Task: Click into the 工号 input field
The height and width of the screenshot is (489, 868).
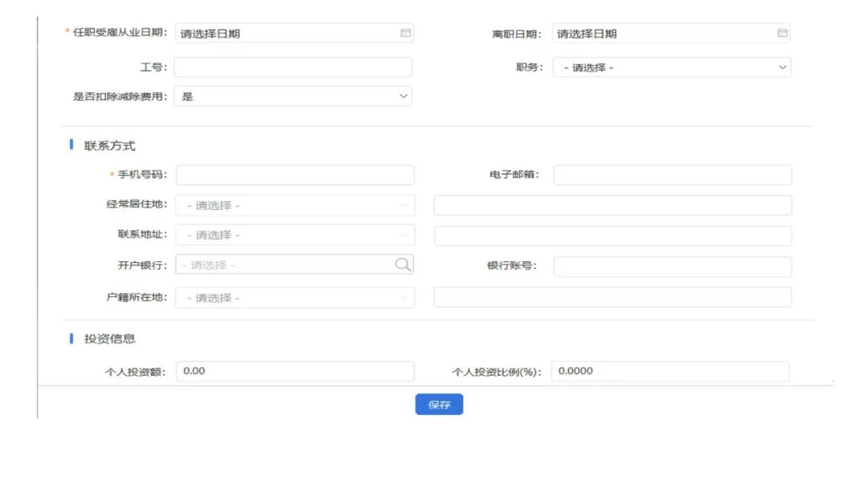Action: coord(293,67)
